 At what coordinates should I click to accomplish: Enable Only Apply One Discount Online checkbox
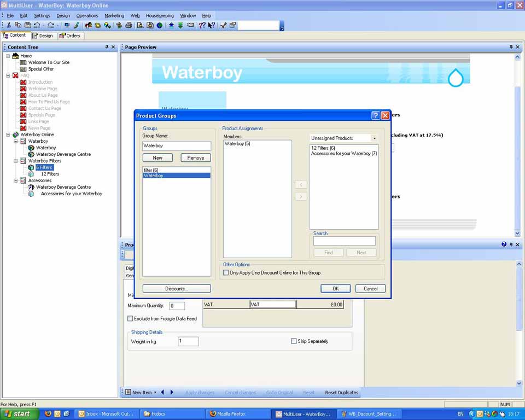pyautogui.click(x=226, y=272)
